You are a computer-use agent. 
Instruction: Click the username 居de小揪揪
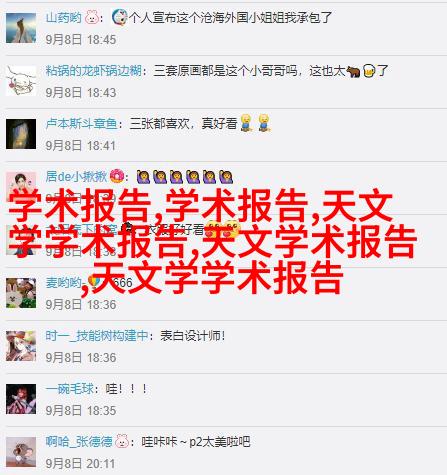pos(76,177)
